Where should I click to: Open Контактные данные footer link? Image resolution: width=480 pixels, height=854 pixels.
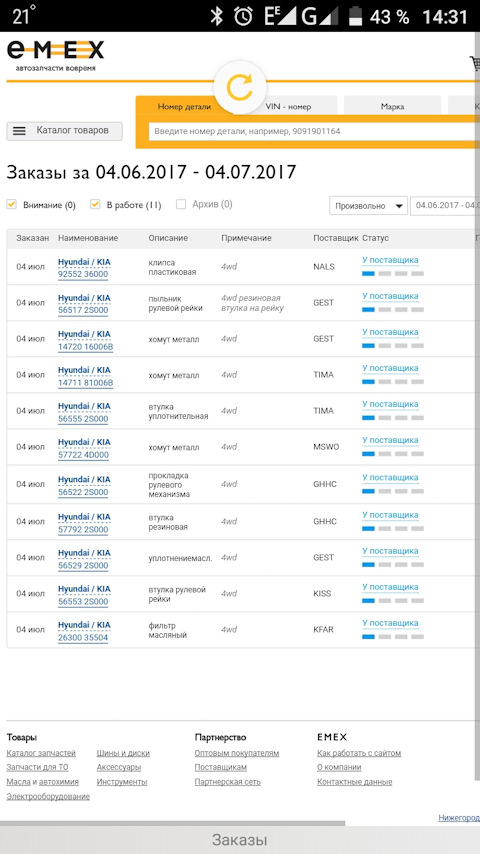355,782
